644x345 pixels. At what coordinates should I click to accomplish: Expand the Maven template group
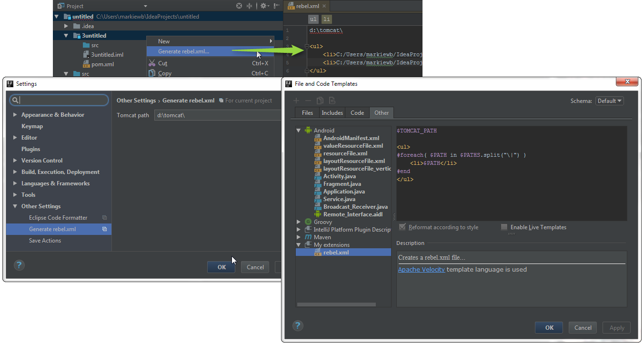[299, 237]
